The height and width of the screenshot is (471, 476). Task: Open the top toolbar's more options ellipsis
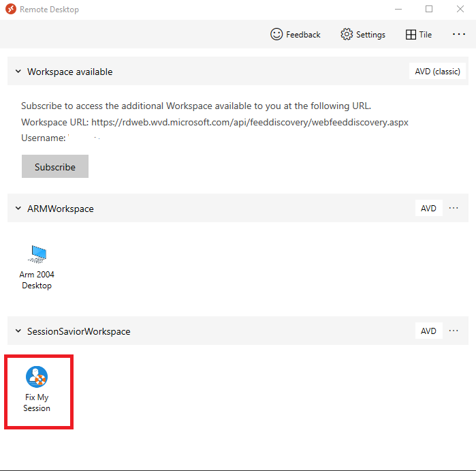pos(458,35)
